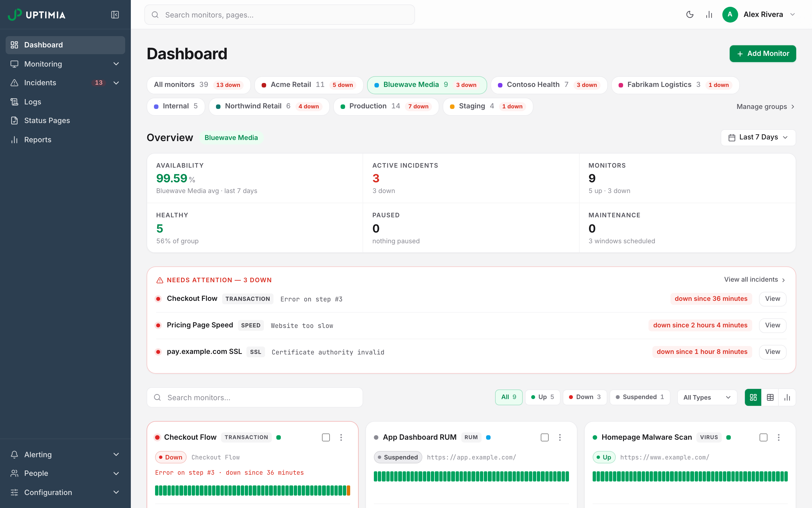This screenshot has width=812, height=508.
Task: Expand the Alerting menu chevron
Action: pyautogui.click(x=116, y=455)
